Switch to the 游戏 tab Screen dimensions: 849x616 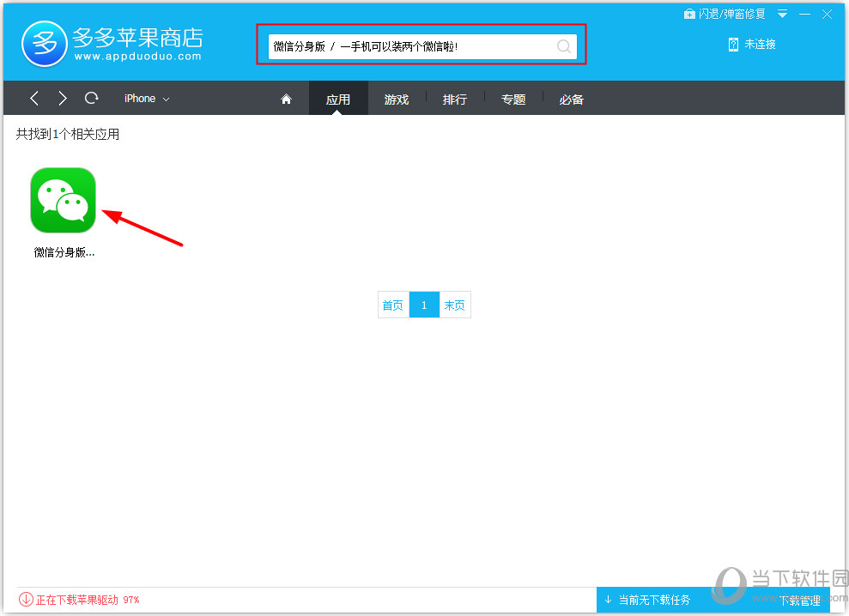(x=397, y=100)
